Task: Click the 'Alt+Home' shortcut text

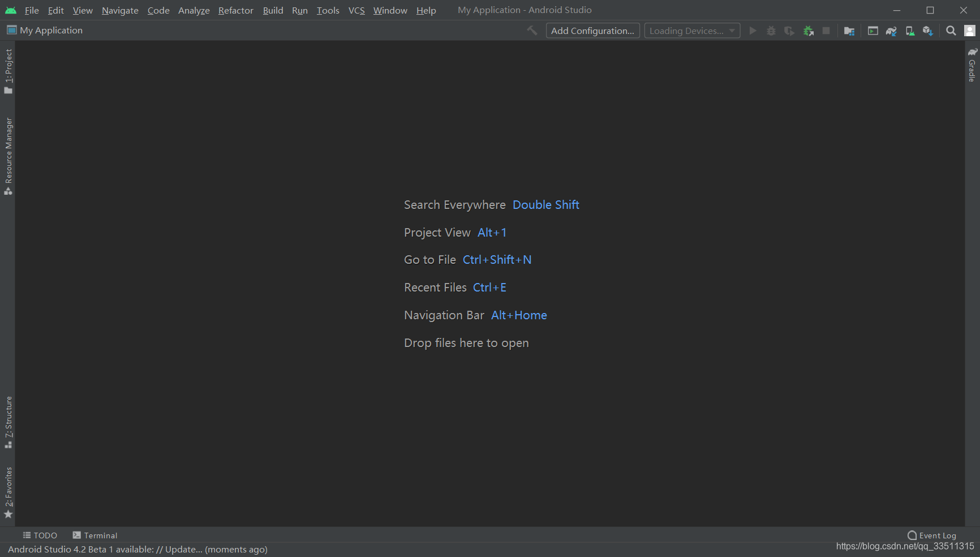Action: 519,315
